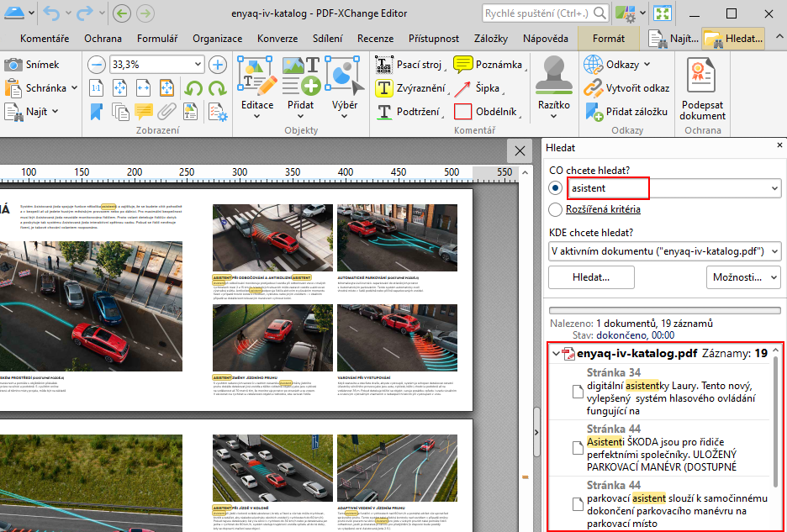Open the comments pane icon
This screenshot has height=532, width=787.
click(x=144, y=112)
